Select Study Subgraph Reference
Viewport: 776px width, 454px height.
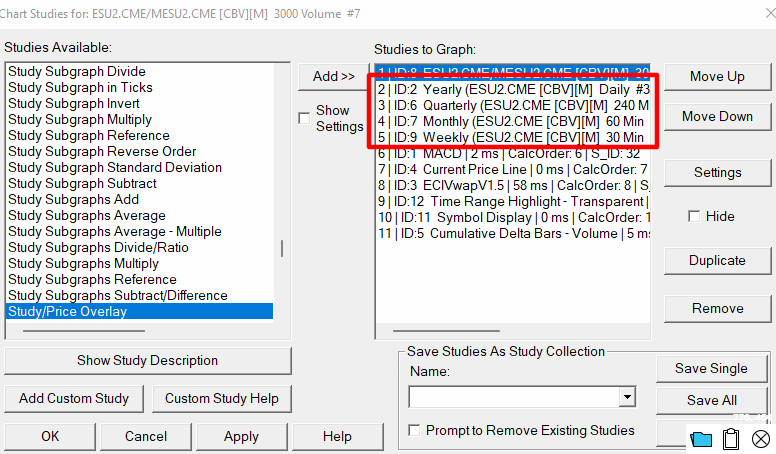pos(140,135)
